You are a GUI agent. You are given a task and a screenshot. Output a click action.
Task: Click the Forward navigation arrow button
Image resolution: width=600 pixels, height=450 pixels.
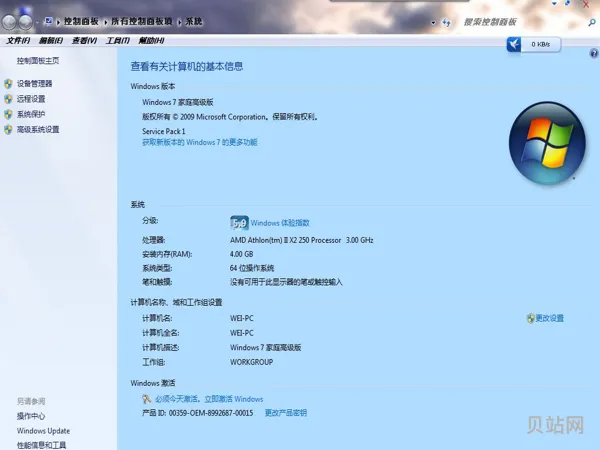tap(26, 22)
